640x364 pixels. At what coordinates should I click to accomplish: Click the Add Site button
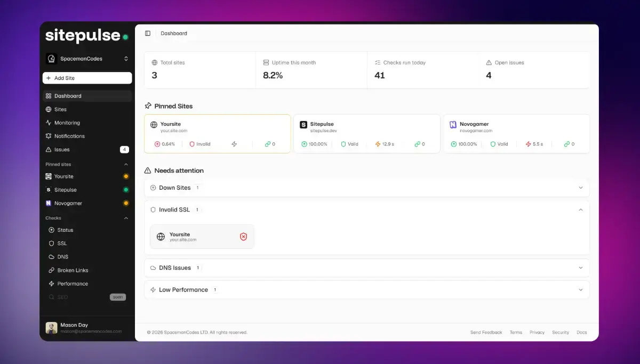(87, 78)
